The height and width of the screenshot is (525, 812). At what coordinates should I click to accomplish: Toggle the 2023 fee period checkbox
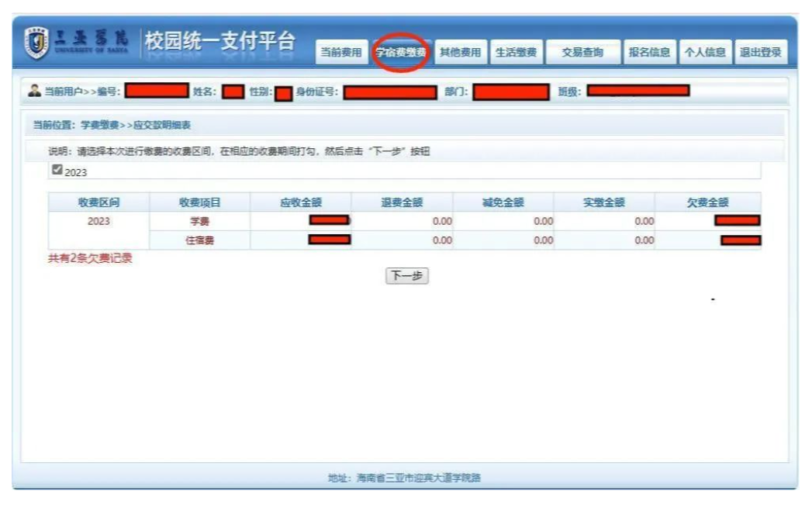[57, 171]
